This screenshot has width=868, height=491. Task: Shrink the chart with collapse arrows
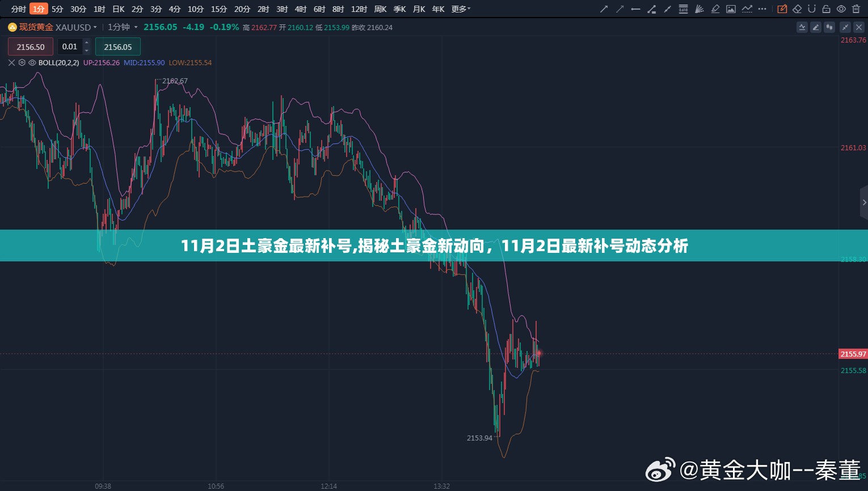point(845,27)
